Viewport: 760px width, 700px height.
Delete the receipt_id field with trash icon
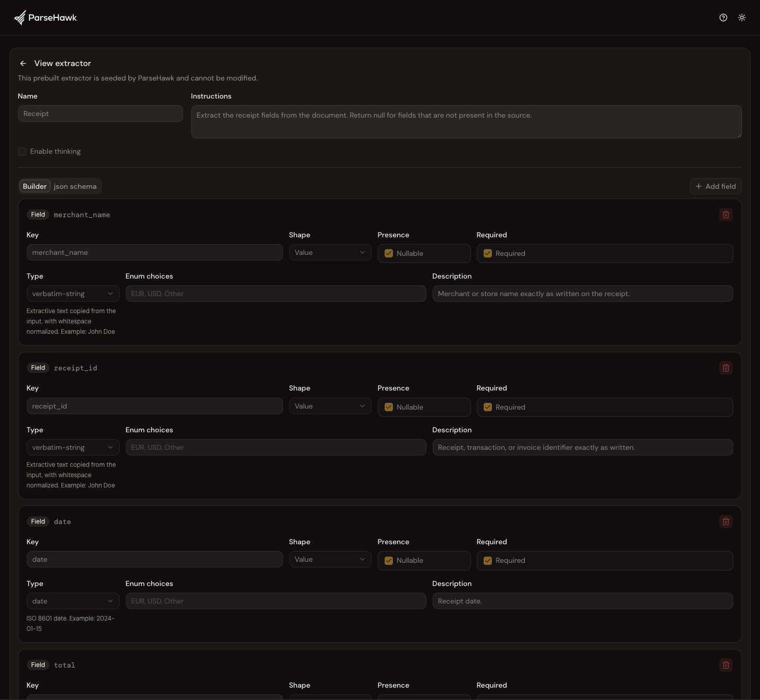[x=726, y=368]
